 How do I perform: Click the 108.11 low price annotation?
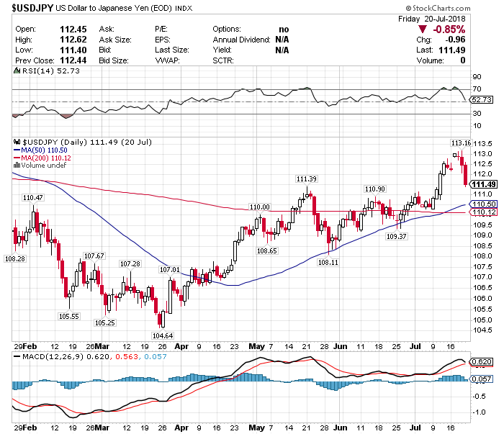pos(328,263)
